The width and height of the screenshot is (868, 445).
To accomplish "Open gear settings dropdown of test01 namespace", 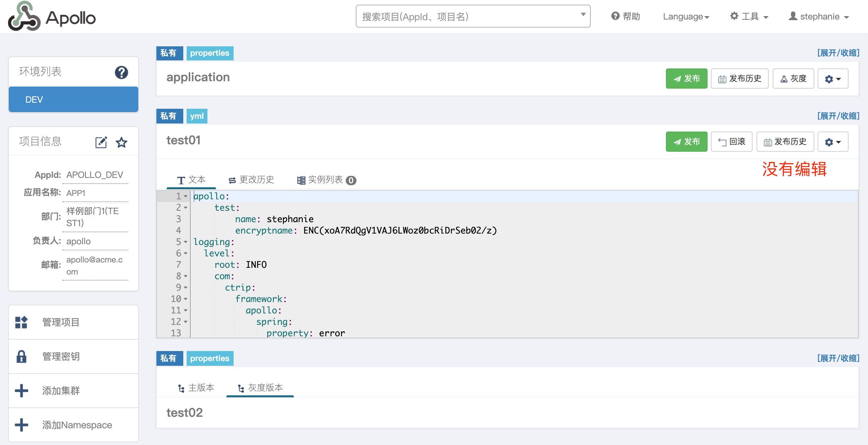I will (833, 142).
